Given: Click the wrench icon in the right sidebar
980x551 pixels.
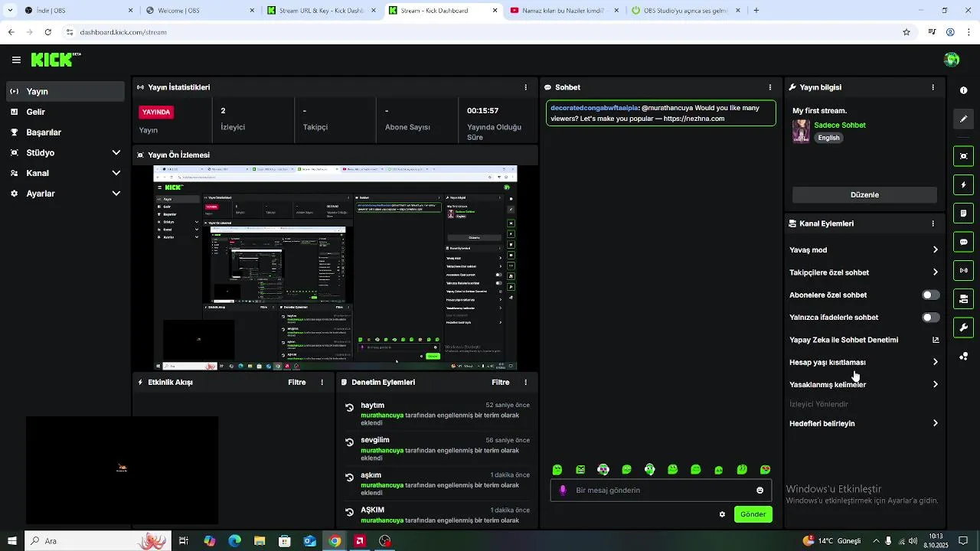Looking at the screenshot, I should click(963, 328).
